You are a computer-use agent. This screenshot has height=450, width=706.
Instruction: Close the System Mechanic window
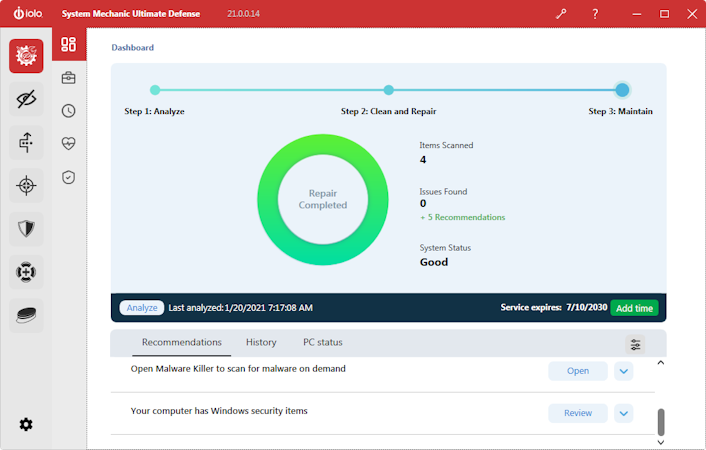pos(692,14)
